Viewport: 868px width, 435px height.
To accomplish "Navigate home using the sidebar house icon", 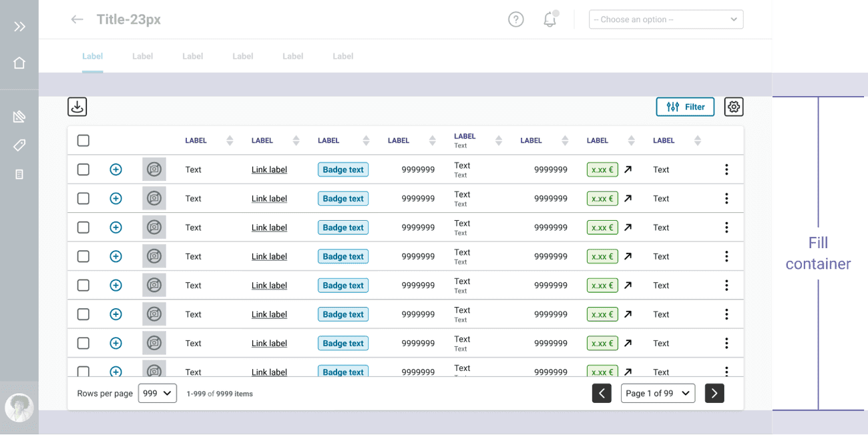I will (x=19, y=62).
